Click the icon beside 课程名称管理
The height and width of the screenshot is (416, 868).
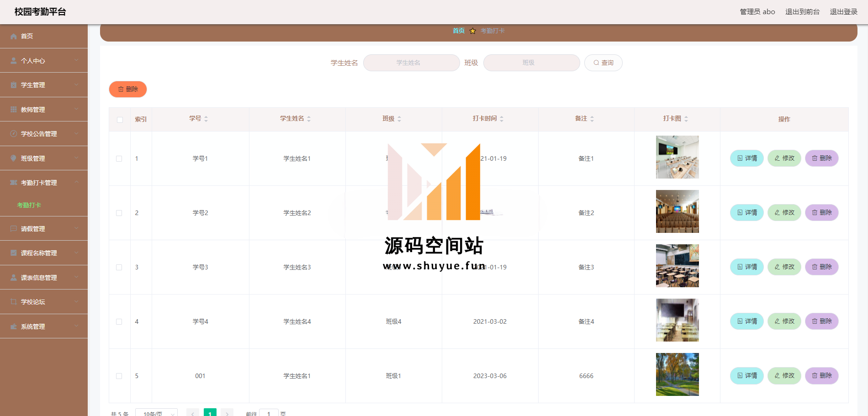pyautogui.click(x=14, y=253)
